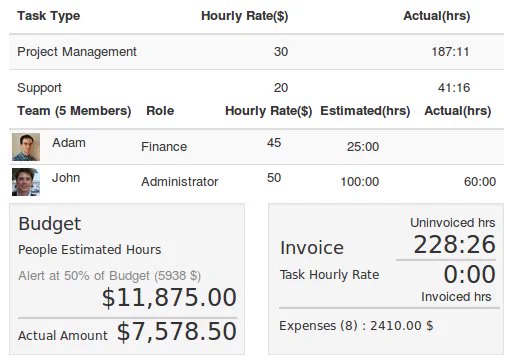Image resolution: width=513 pixels, height=364 pixels.
Task: Click the actual amount value $7,578.50
Action: click(177, 332)
